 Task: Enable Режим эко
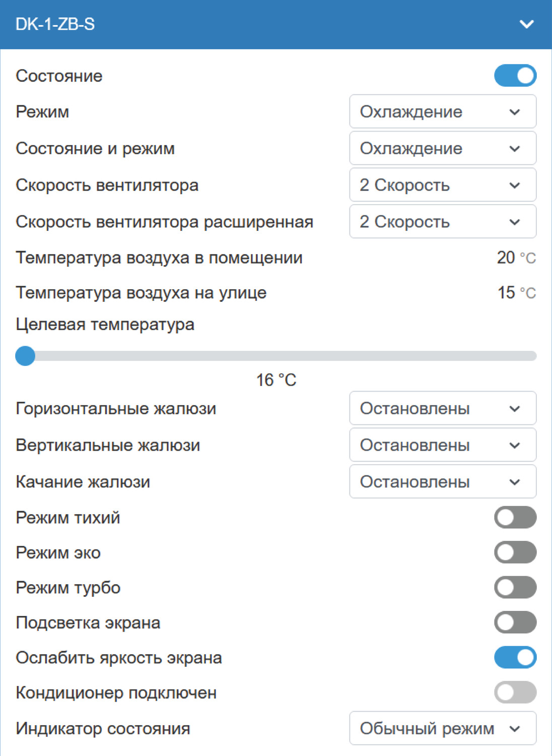coord(515,552)
